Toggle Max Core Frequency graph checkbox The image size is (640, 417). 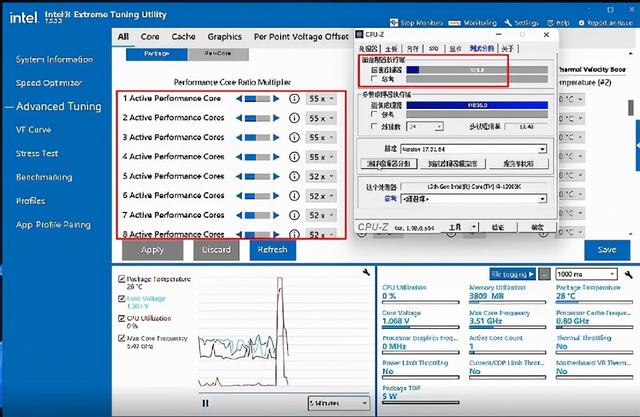121,338
